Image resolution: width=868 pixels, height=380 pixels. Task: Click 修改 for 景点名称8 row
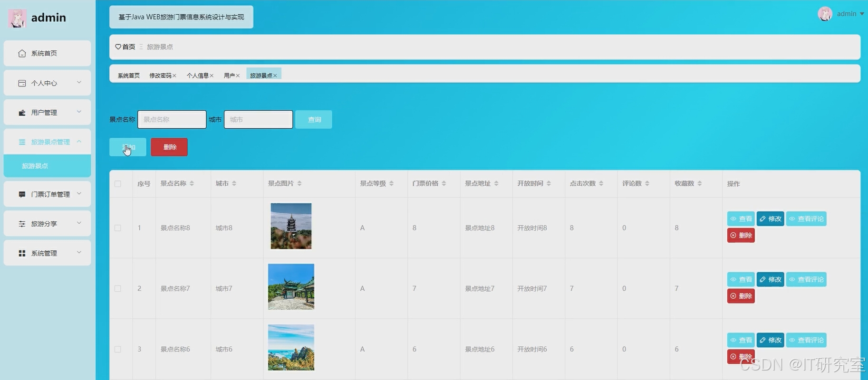(771, 219)
